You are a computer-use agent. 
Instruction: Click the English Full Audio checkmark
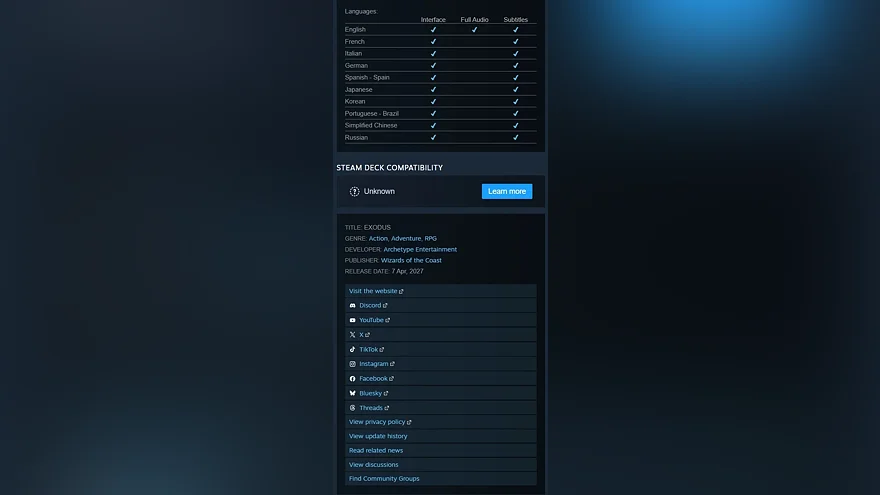click(474, 30)
